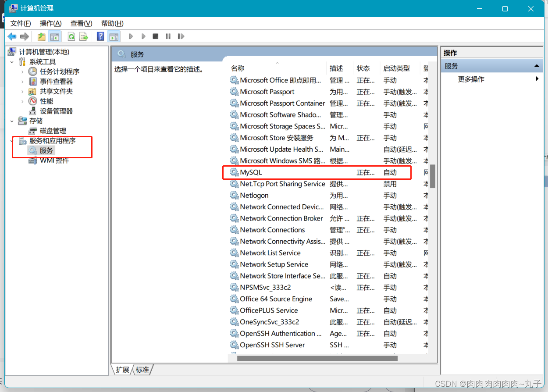
Task: Click the help question mark icon
Action: (100, 36)
